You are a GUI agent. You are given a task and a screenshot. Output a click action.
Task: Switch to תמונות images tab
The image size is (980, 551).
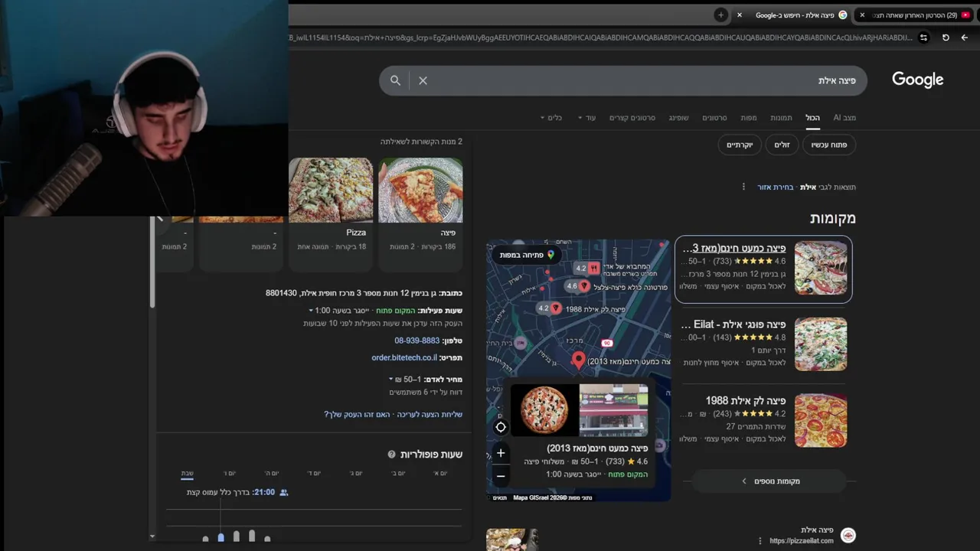[781, 118]
